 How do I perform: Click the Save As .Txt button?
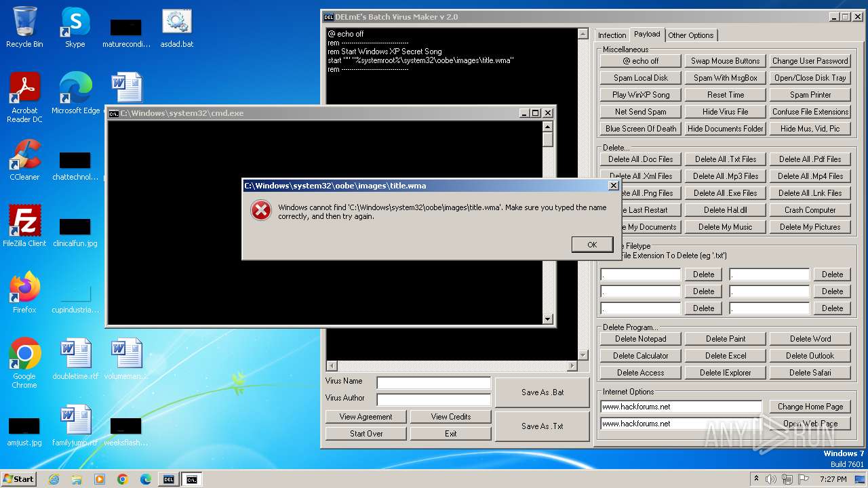(x=542, y=426)
